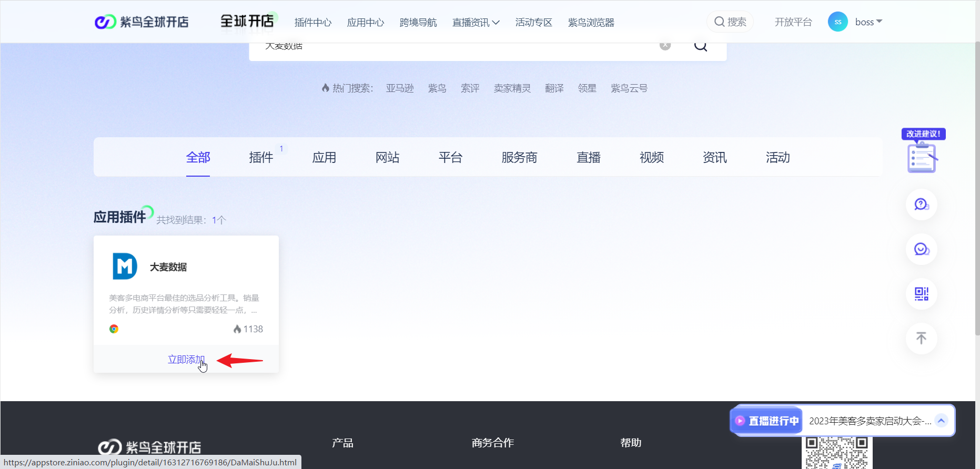
Task: Click the footer QR code image
Action: point(837,452)
